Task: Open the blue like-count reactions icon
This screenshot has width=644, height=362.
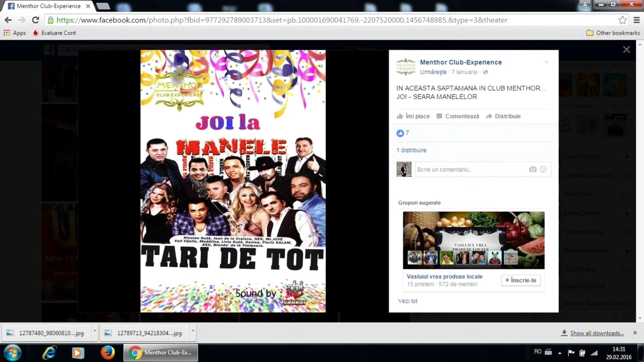Action: point(400,133)
